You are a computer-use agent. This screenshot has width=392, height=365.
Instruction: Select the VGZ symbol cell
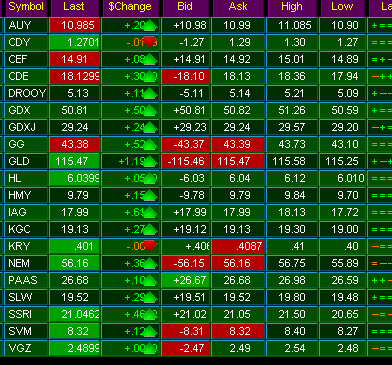(26, 348)
